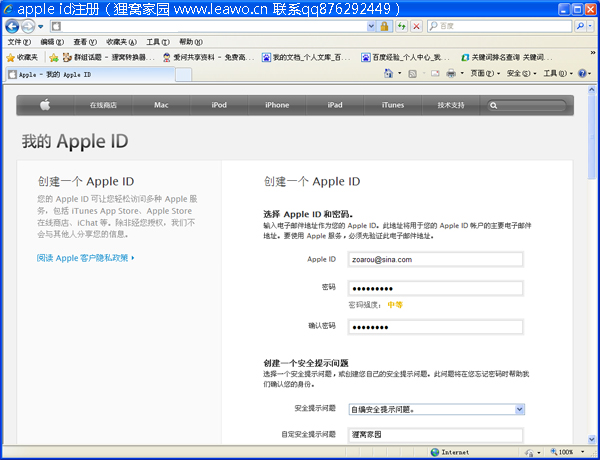This screenshot has height=460, width=600.
Task: Open iTunes in Apple navigation
Action: pos(393,105)
